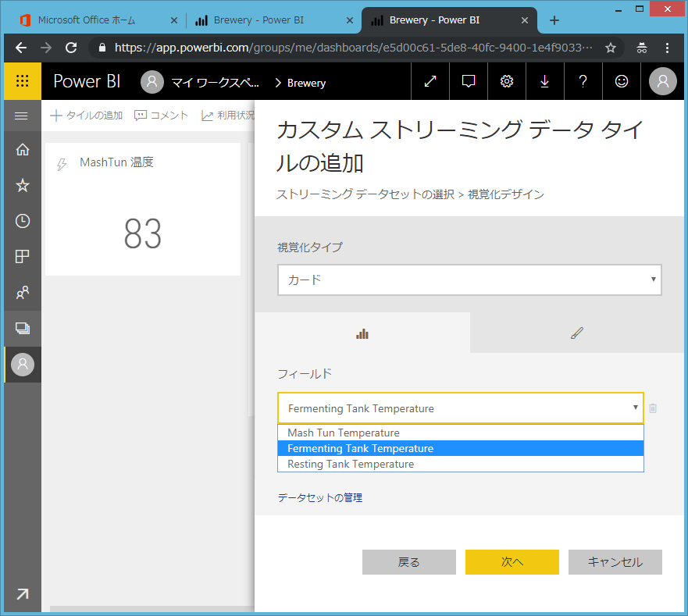Open the Power BI app launcher grid
The image size is (688, 616).
pos(23,80)
